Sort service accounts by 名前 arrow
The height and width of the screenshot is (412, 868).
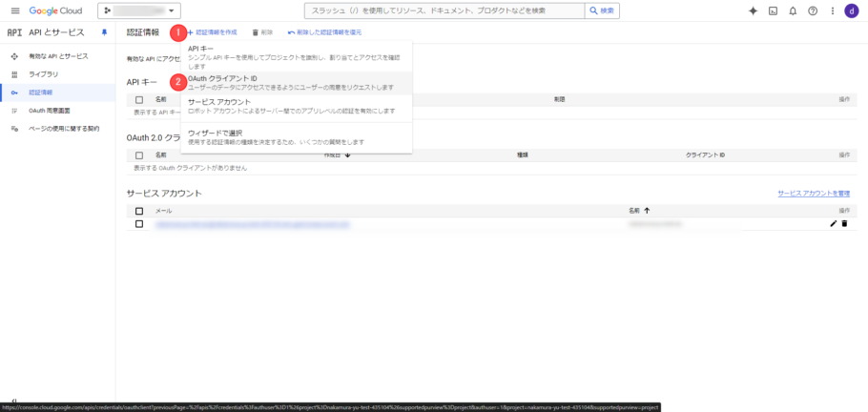(x=647, y=210)
